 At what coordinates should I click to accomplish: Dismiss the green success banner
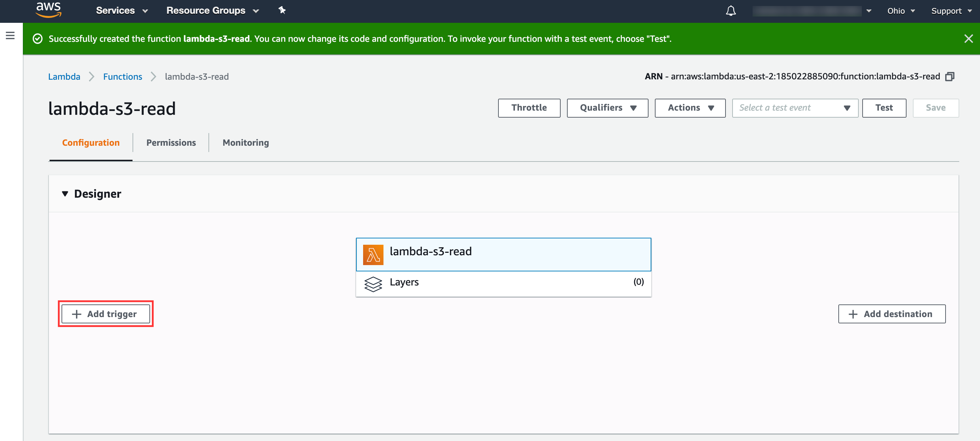click(968, 39)
